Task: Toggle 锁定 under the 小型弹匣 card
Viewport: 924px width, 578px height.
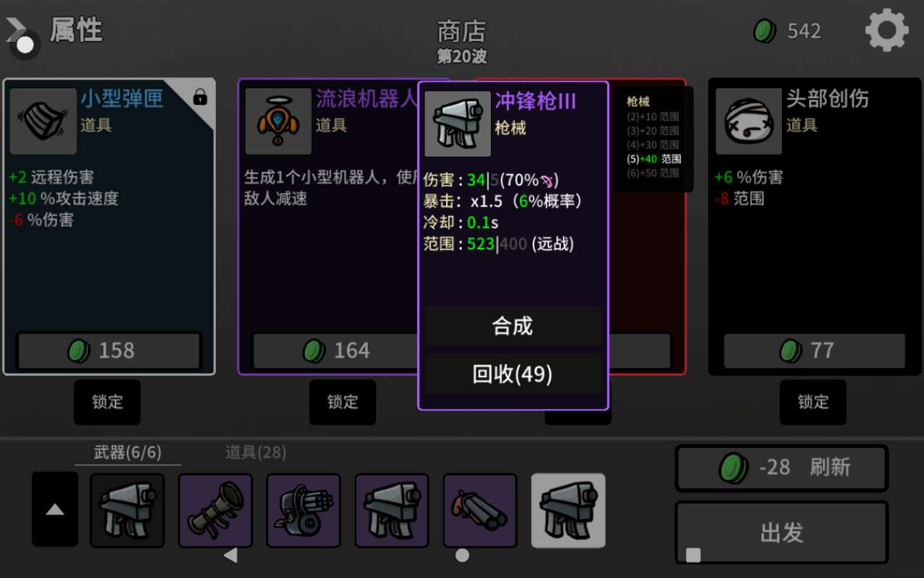Action: coord(108,402)
